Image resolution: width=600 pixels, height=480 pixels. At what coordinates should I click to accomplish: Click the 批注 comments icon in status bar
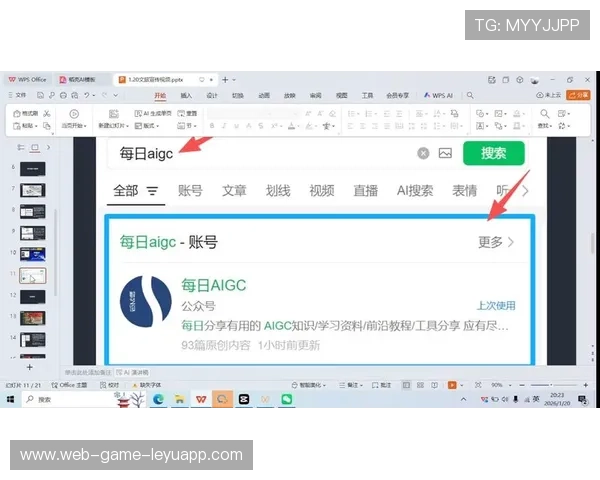(x=375, y=385)
